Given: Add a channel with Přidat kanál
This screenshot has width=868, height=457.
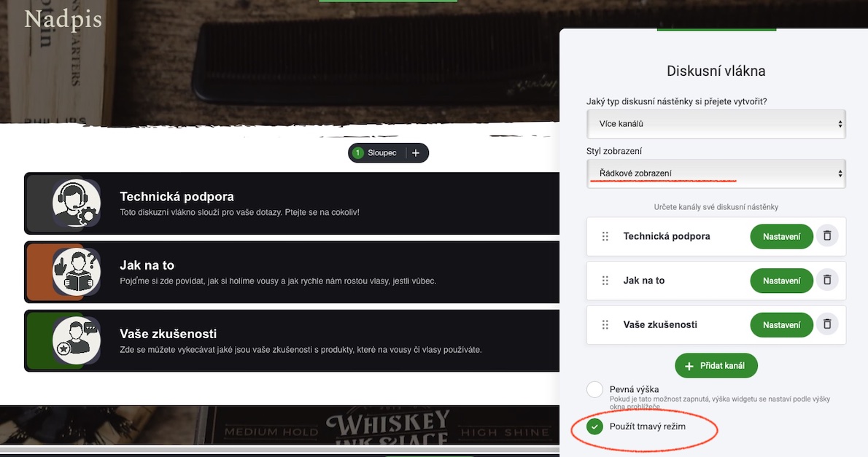Looking at the screenshot, I should click(716, 366).
